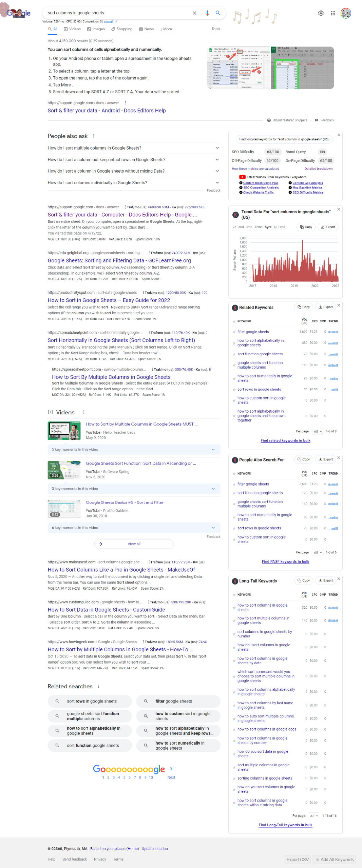Expand '6 key moments in this video'
Viewport: 362px width, 868px height.
click(134, 528)
